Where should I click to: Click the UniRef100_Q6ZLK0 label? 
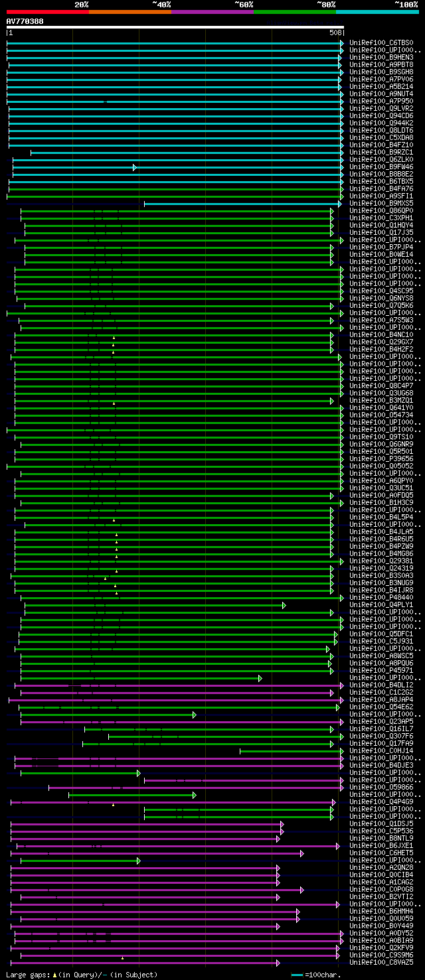point(381,160)
